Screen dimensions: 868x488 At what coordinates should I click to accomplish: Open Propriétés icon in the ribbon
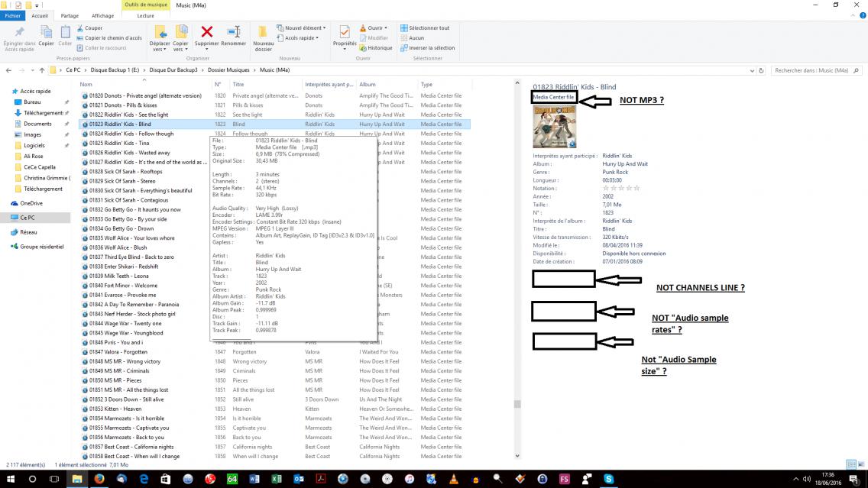tap(345, 33)
